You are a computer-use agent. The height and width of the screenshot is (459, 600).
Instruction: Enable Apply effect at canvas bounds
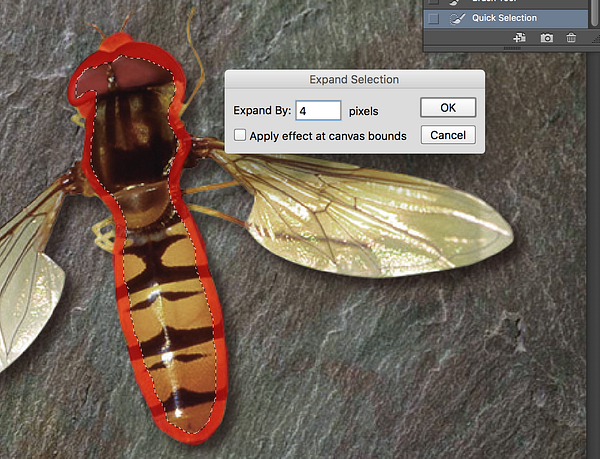[x=240, y=135]
